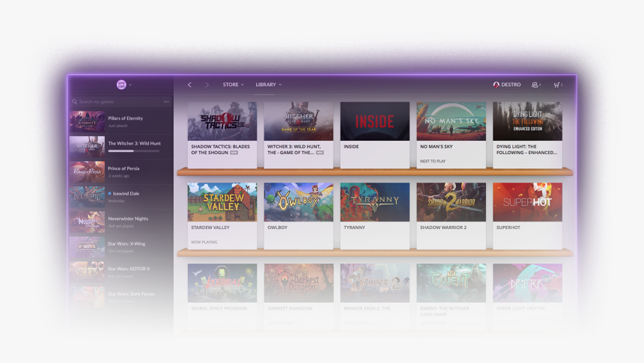Open the Banner Saga 2 cover

click(x=375, y=283)
